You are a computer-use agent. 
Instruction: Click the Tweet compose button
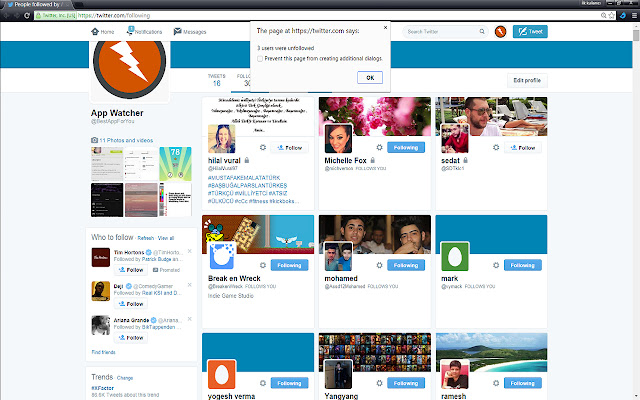(530, 32)
